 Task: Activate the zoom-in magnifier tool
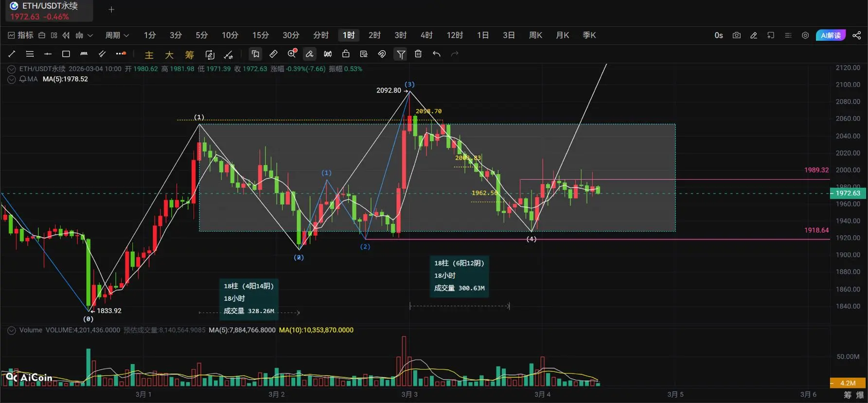pyautogui.click(x=292, y=54)
